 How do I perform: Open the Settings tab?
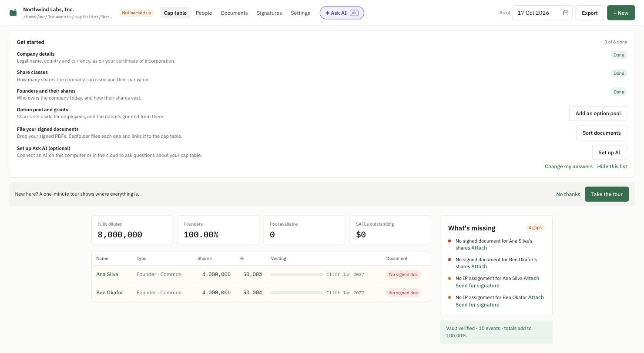[x=300, y=13]
